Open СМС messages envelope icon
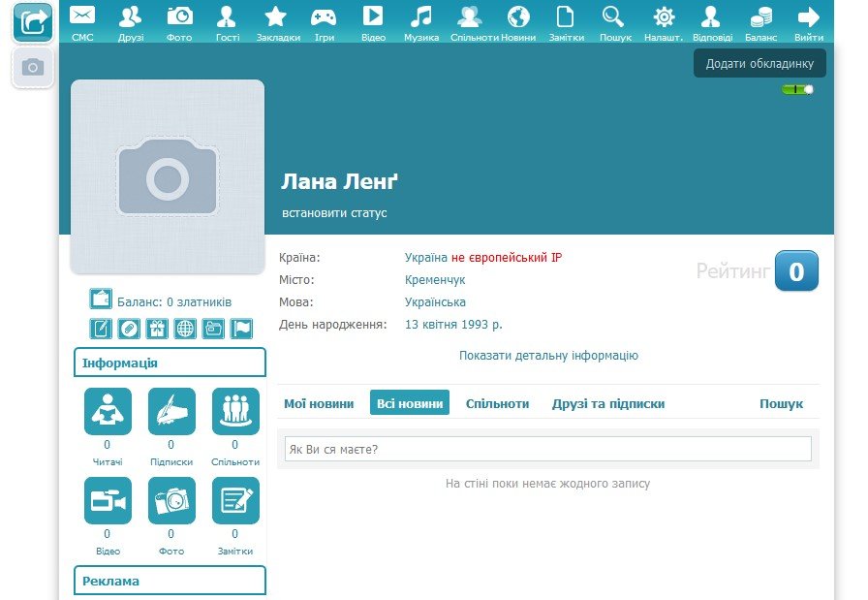Image resolution: width=868 pixels, height=600 pixels. (x=82, y=16)
